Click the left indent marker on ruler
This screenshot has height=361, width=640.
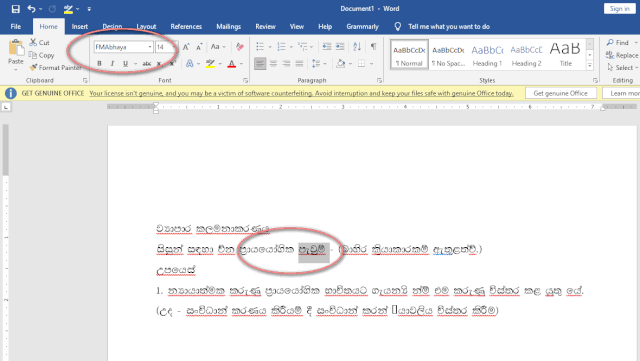coord(156,111)
